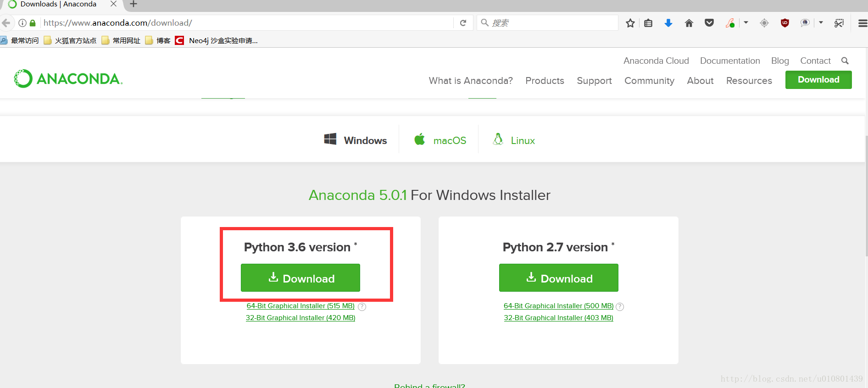
Task: Open the Community menu
Action: pyautogui.click(x=649, y=81)
